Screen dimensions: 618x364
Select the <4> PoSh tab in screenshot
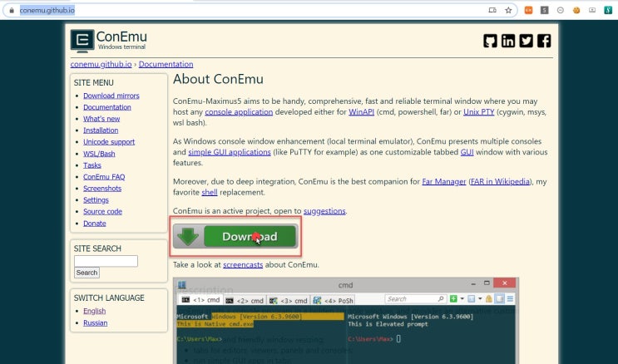334,301
